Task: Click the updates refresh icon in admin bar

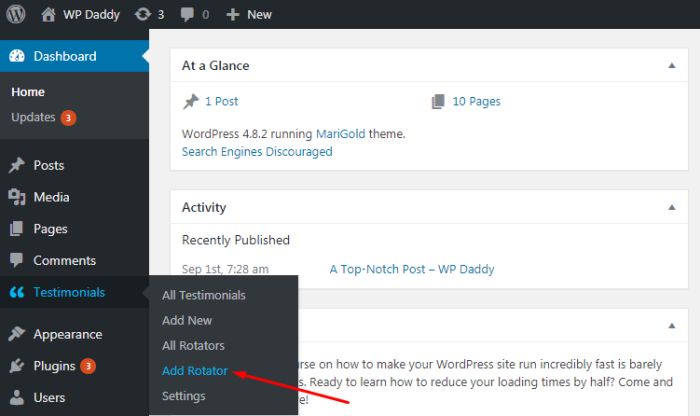Action: 142,14
